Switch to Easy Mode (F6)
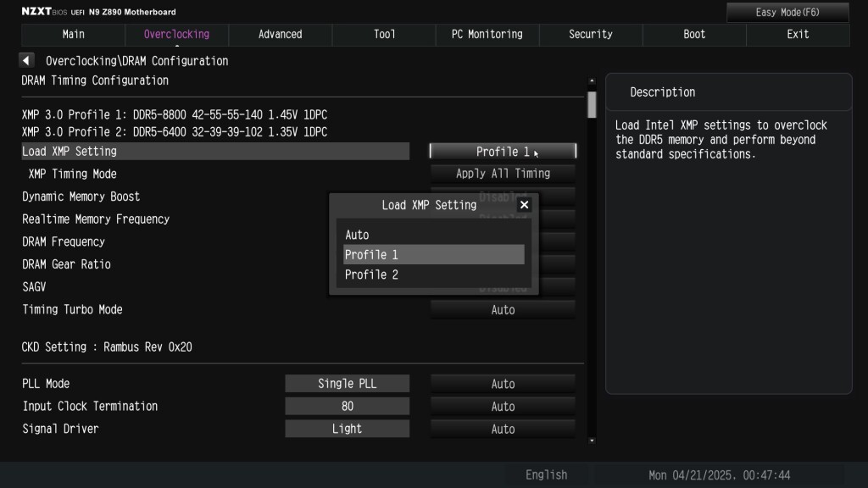868x488 pixels. (x=787, y=12)
